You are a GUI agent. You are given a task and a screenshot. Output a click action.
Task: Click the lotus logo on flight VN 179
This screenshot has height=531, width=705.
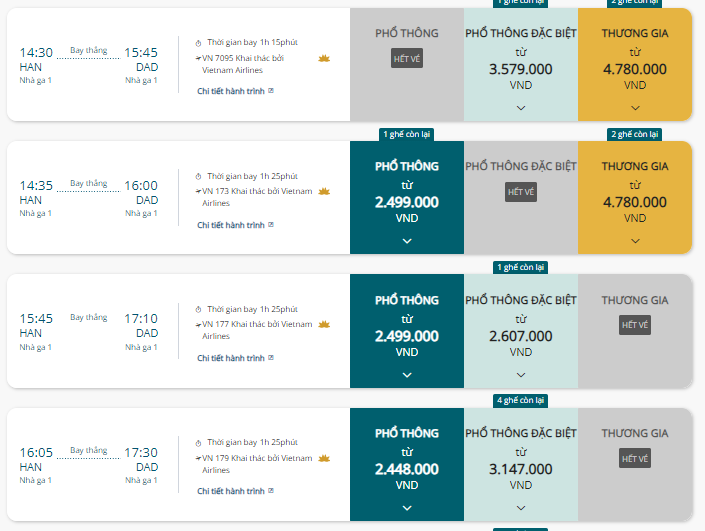[x=323, y=458]
